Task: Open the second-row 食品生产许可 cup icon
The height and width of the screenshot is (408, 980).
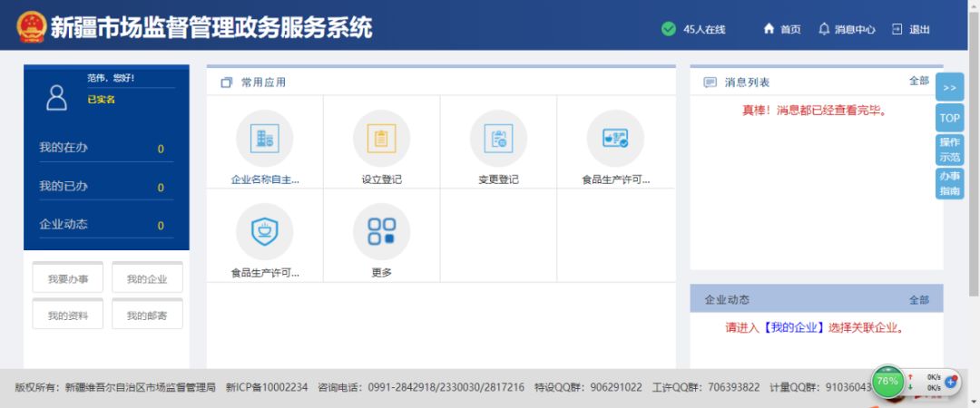Action: [x=264, y=232]
